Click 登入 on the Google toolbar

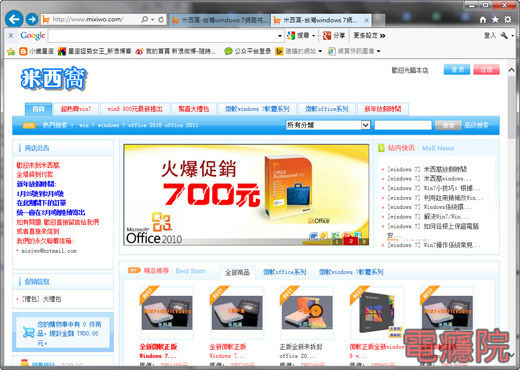[490, 35]
